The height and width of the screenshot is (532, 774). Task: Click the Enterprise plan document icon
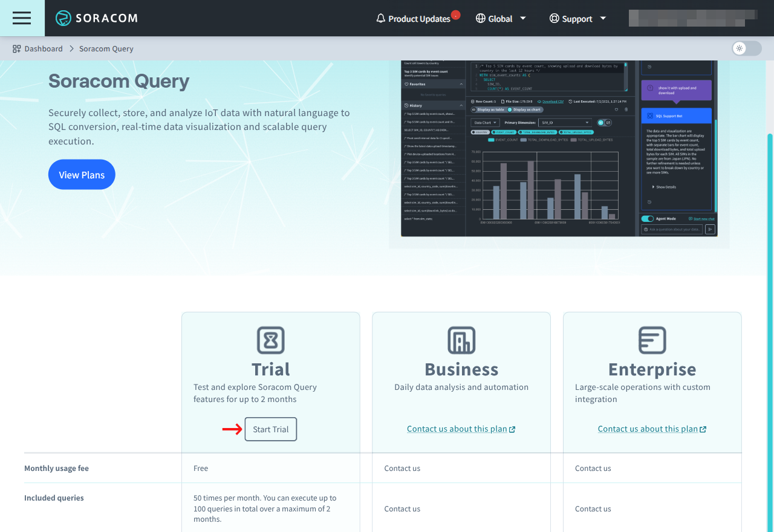tap(652, 340)
